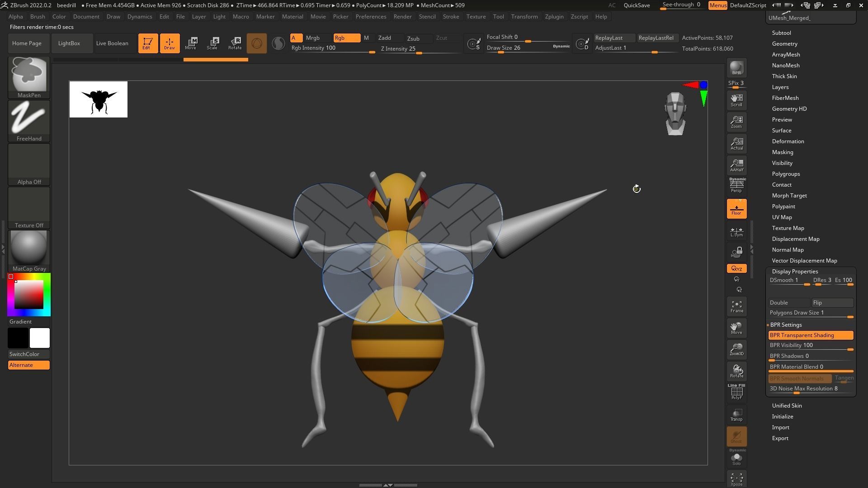Click the Actual size icon

coord(736,143)
